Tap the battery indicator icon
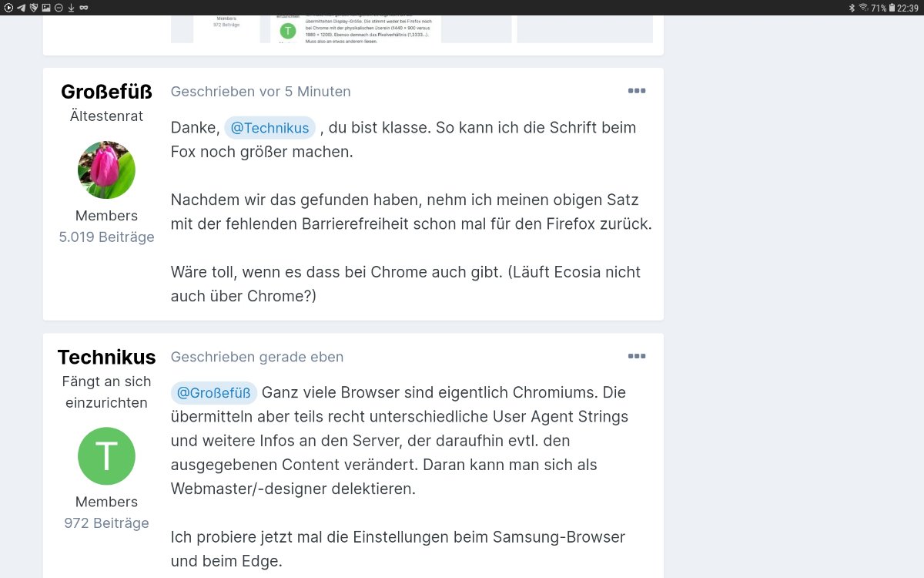 892,8
